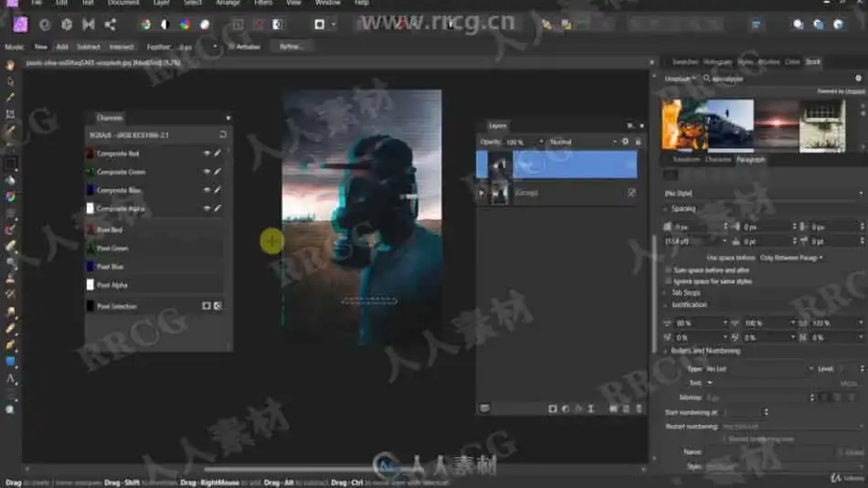Toggle the Antialias checkbox

[231, 48]
